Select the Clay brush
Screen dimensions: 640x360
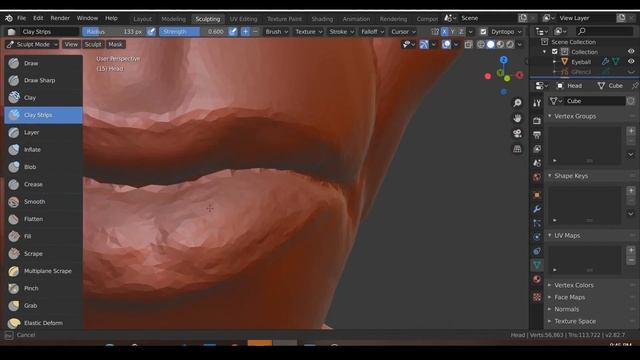tap(43, 98)
